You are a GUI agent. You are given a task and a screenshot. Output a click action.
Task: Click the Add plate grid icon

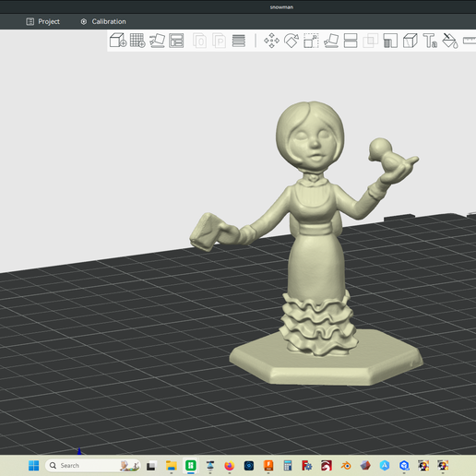click(137, 41)
